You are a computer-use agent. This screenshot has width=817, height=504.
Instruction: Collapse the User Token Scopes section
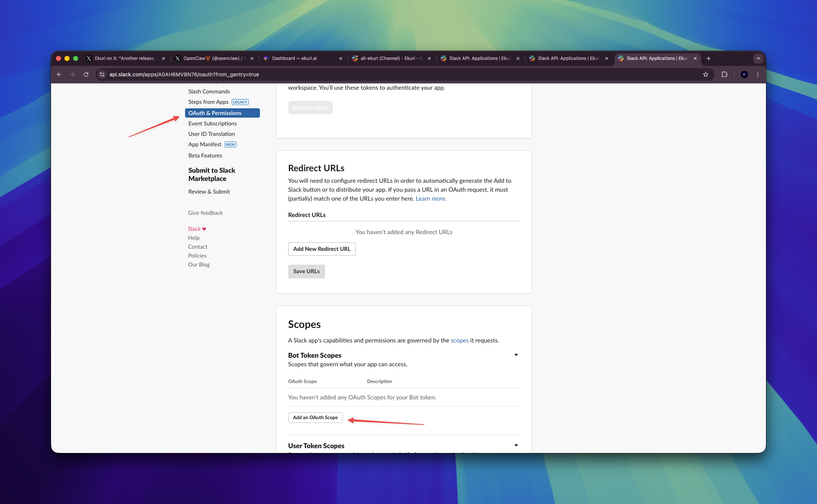516,445
